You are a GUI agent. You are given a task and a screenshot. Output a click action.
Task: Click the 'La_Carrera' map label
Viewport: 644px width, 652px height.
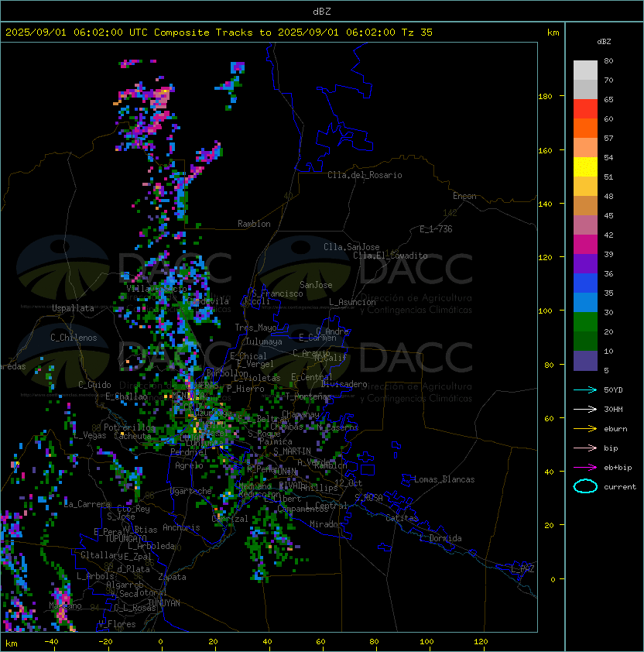coord(87,504)
